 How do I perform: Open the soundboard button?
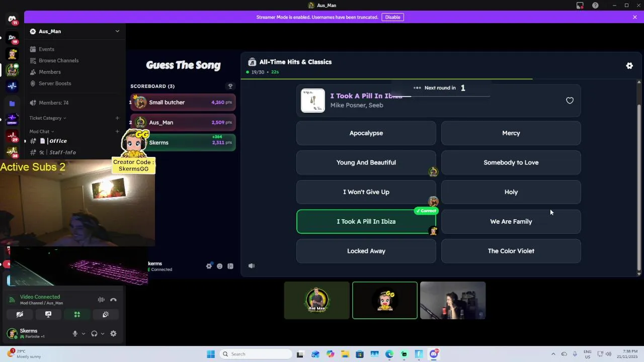coord(106,314)
